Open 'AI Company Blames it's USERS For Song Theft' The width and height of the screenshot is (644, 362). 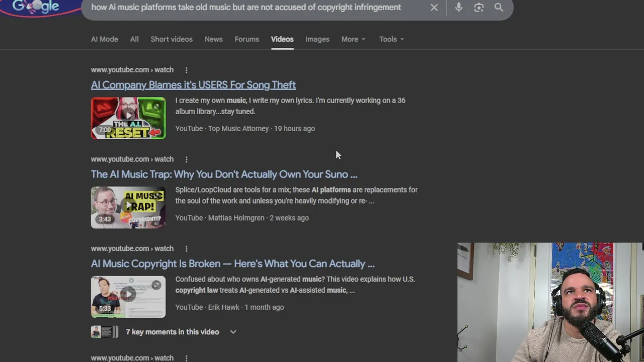(193, 85)
